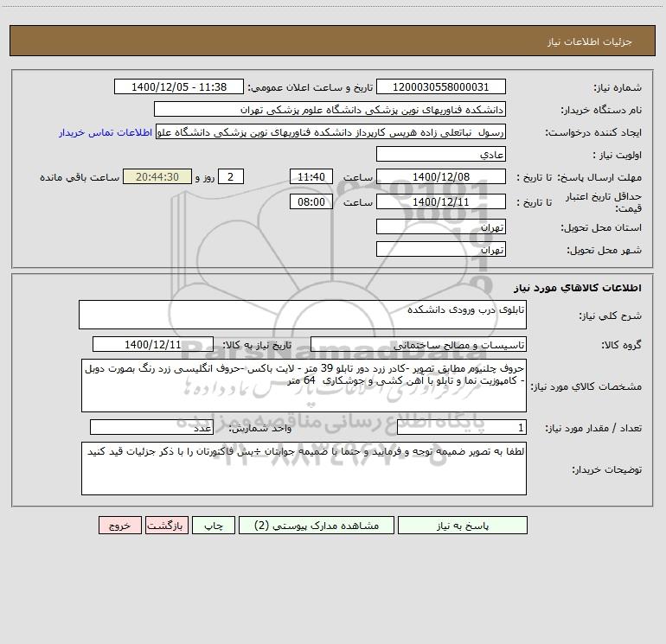Click price validity time 08:00

tap(311, 201)
